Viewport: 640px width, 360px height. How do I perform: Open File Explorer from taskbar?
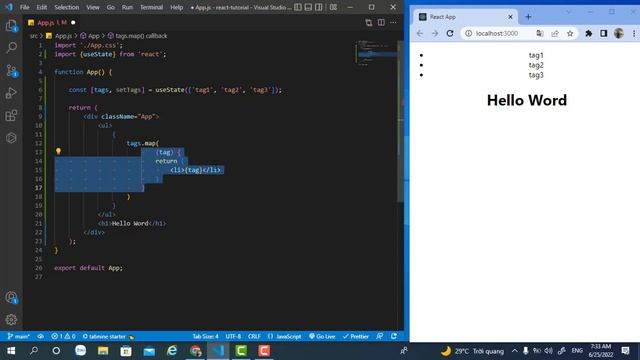103,351
